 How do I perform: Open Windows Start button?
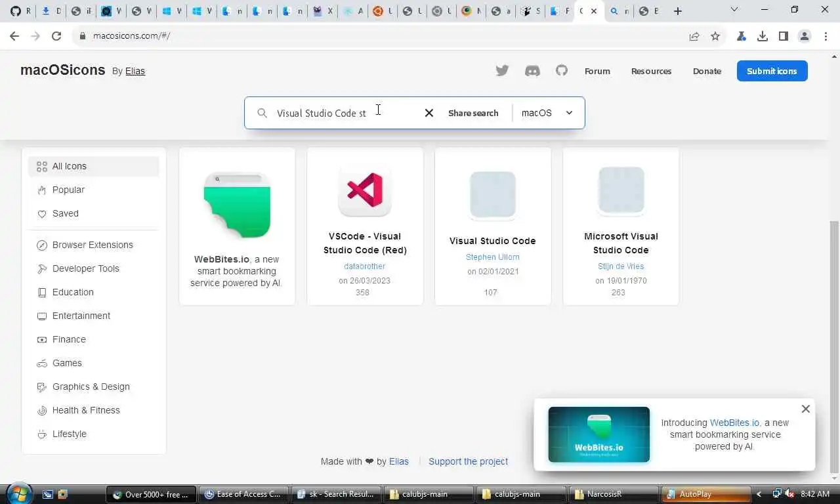pos(18,493)
